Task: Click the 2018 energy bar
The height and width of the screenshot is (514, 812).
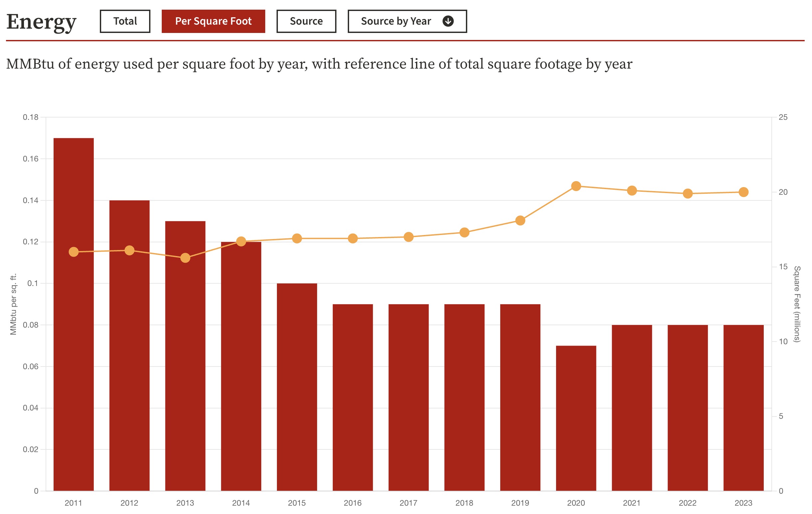Action: pos(464,398)
